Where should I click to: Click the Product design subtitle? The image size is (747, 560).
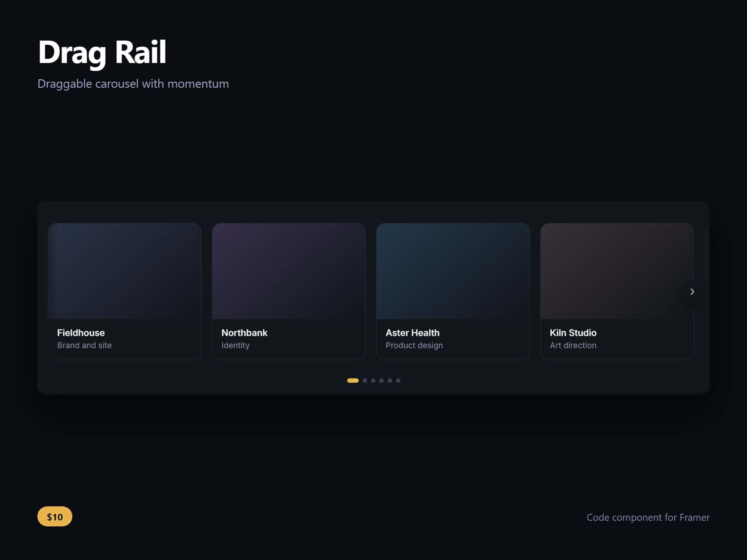click(x=414, y=345)
